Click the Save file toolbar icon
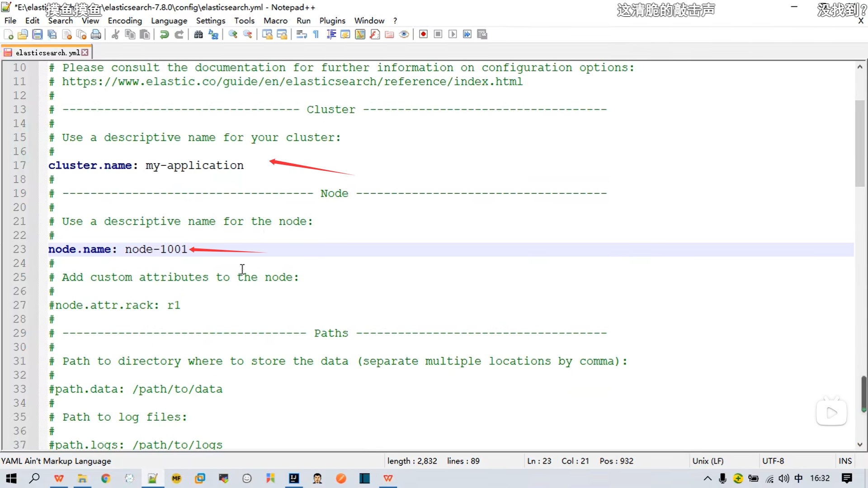 (x=38, y=34)
